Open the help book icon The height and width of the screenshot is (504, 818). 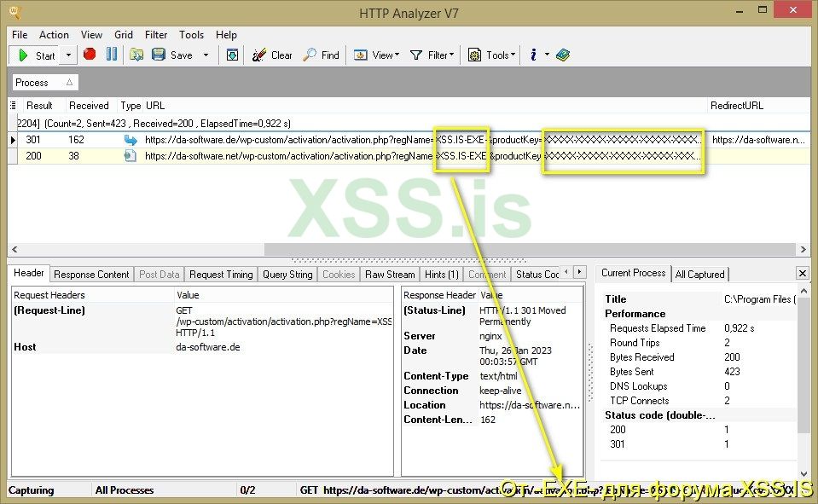[x=562, y=55]
